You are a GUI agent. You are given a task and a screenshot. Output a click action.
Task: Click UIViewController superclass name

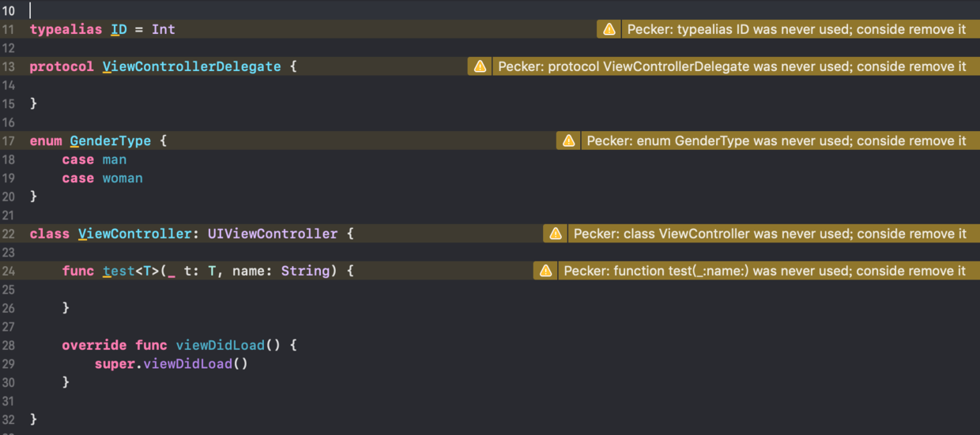click(273, 234)
